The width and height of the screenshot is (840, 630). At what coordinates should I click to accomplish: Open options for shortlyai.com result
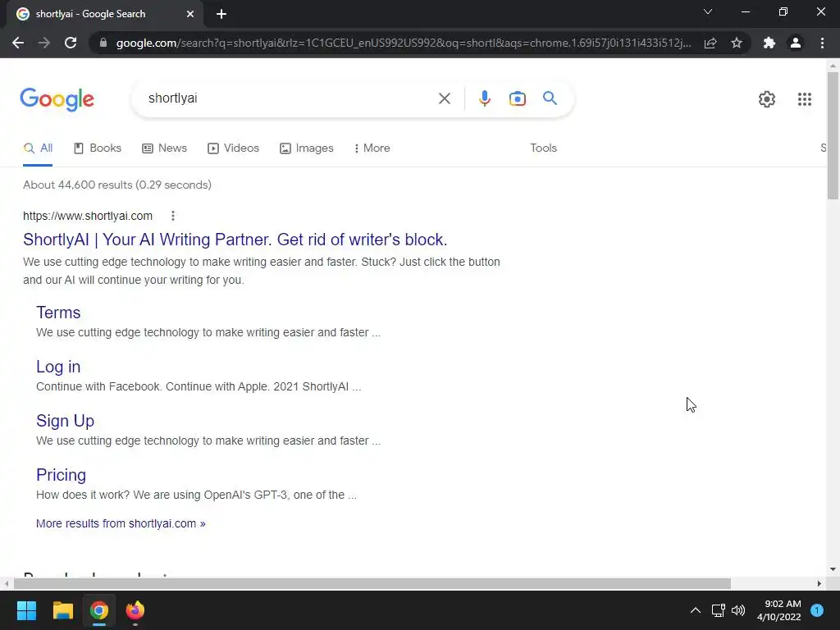172,216
